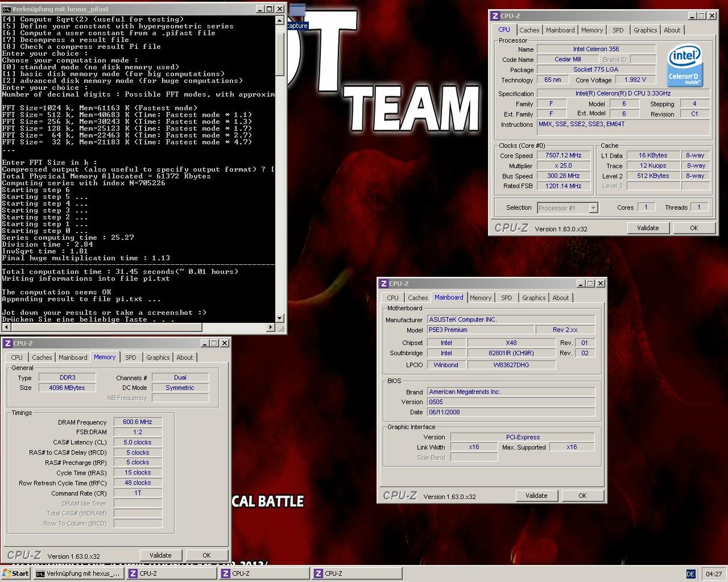Open Mainboard tab in CPU window

click(560, 30)
